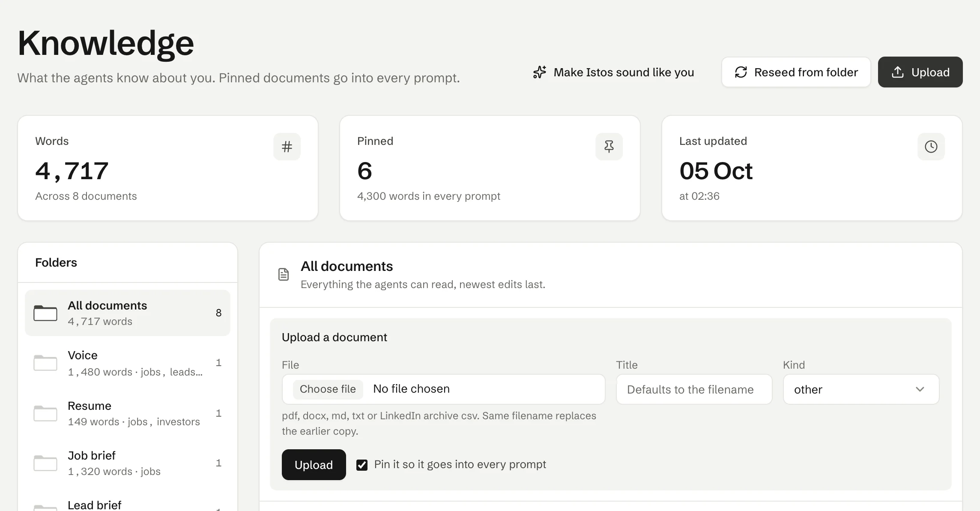Open the Voice folder
This screenshot has width=980, height=511.
128,363
